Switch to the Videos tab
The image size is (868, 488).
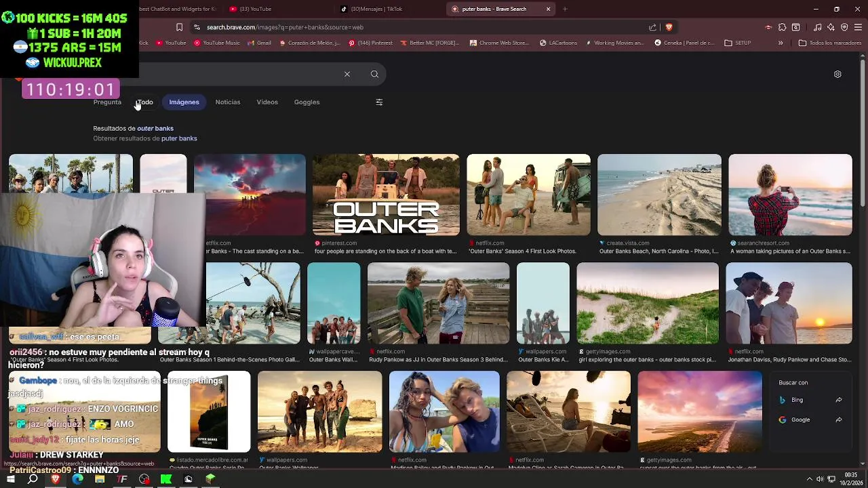(267, 102)
